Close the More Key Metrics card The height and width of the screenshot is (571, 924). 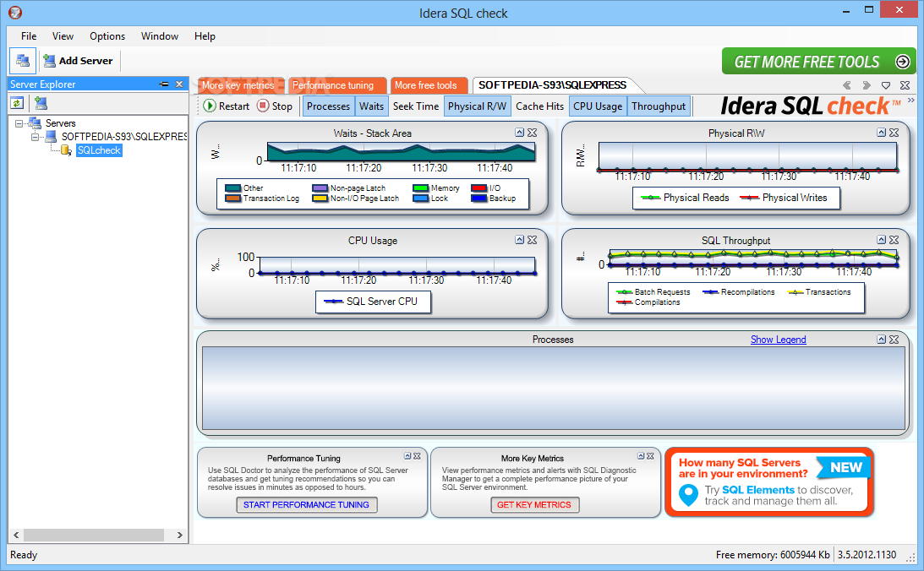(650, 455)
